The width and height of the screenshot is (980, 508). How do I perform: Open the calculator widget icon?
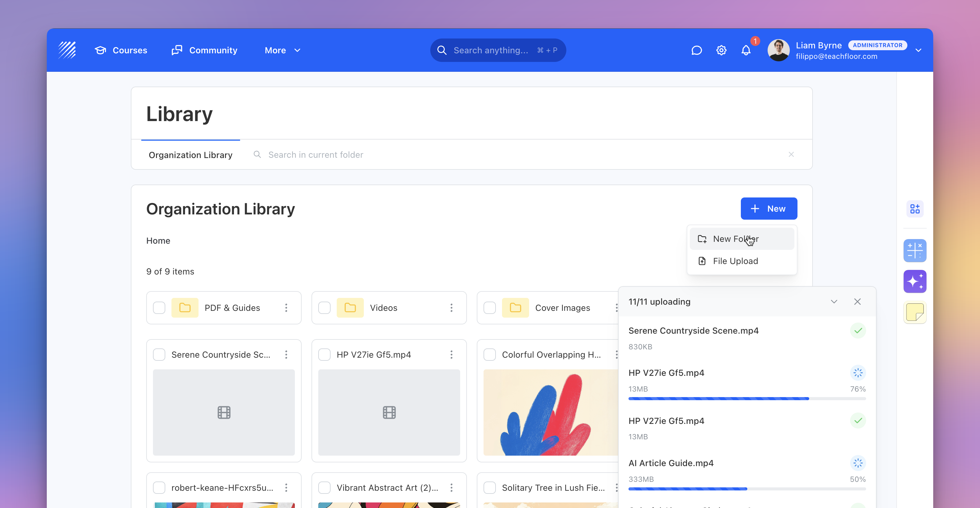tap(914, 250)
